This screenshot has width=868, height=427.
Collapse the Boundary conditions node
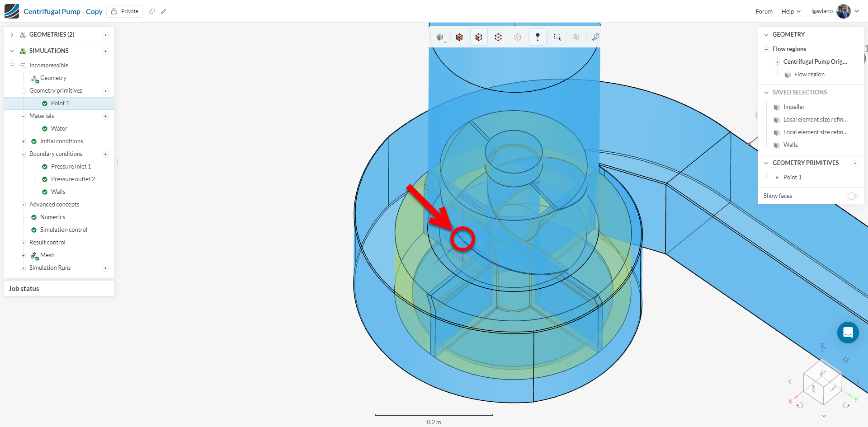coord(23,154)
